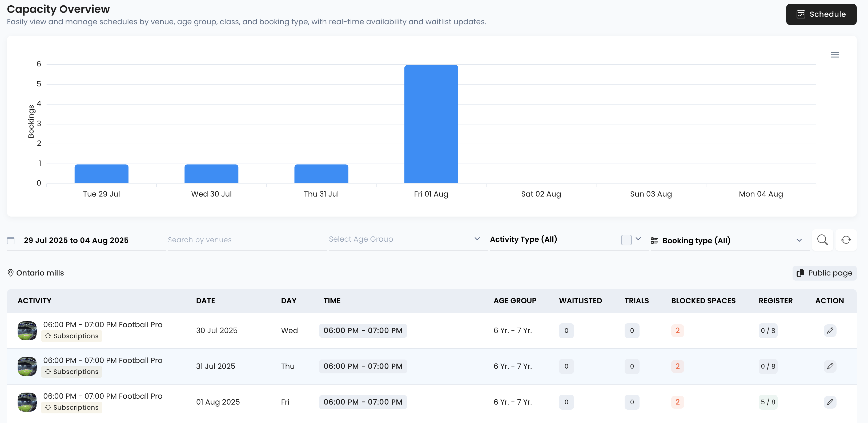868x423 pixels.
Task: Click the calendar icon beside date range
Action: [11, 240]
